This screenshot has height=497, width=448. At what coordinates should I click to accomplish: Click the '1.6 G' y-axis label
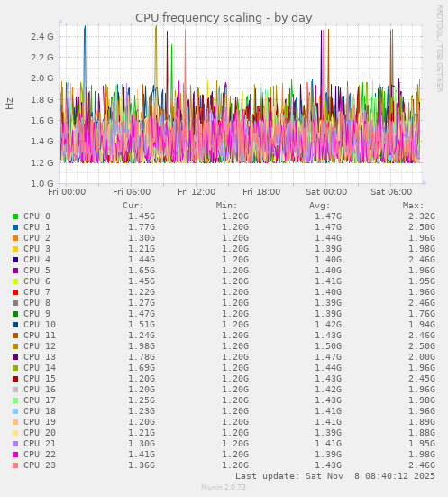[x=42, y=121]
